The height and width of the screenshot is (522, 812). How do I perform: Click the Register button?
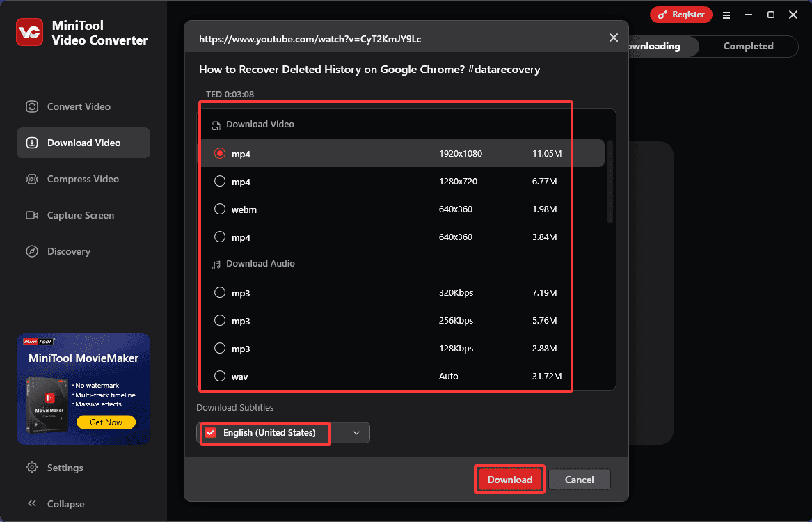coord(681,15)
